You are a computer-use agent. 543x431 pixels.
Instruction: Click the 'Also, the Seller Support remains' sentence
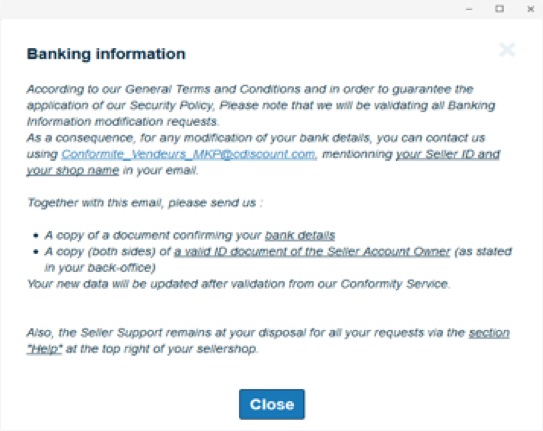point(268,341)
